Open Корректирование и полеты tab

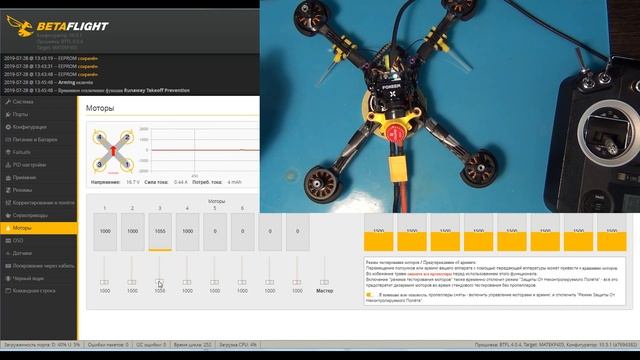[39, 203]
